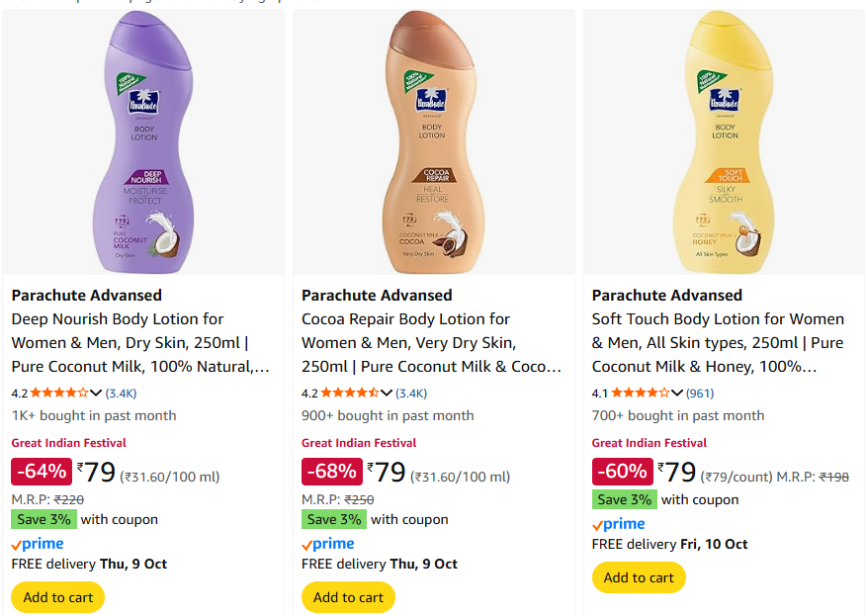This screenshot has width=866, height=616.
Task: Expand rating dropdown arrow for Deep Nourish lotion
Action: (96, 393)
